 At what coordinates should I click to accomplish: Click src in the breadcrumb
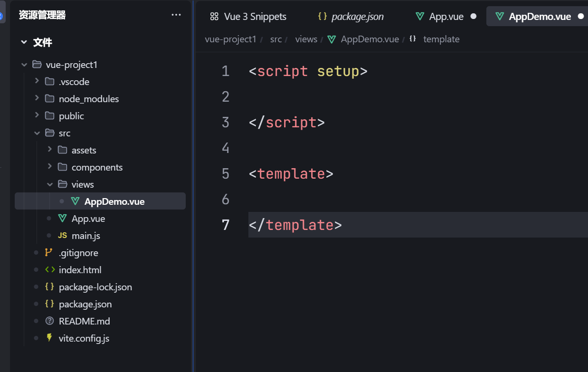(x=276, y=39)
